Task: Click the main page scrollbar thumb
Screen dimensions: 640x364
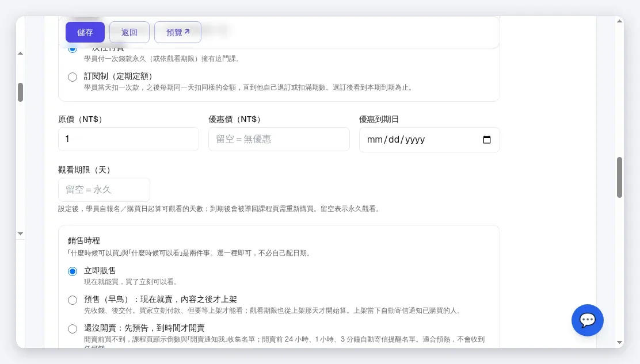Action: click(x=620, y=177)
